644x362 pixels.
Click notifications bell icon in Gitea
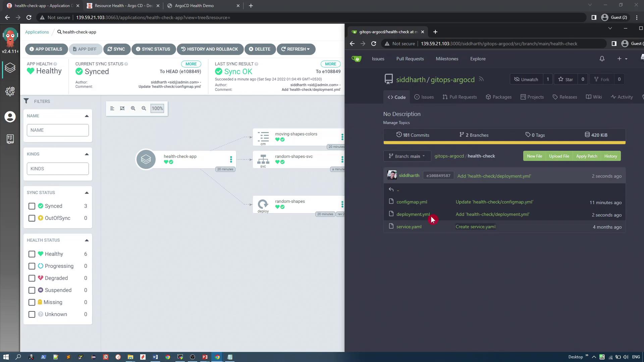click(602, 59)
